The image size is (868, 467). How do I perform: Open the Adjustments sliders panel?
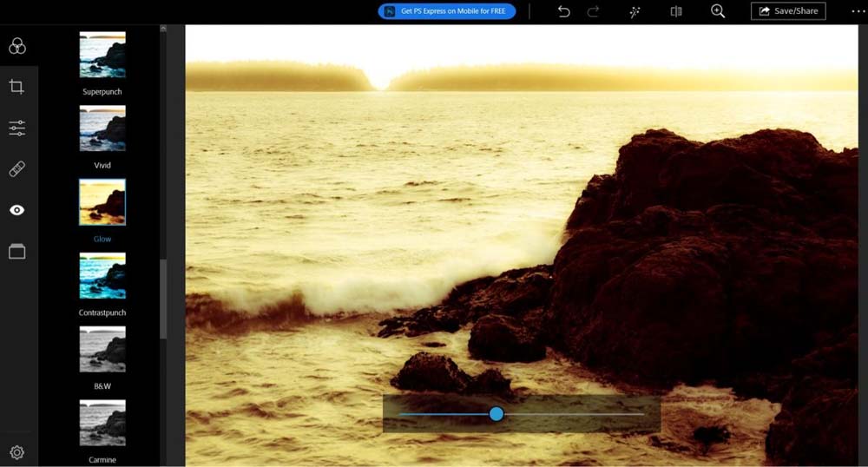pos(17,128)
